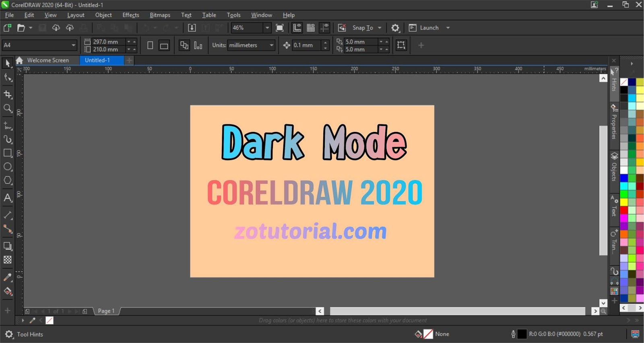Open the A4 page size dropdown

73,45
